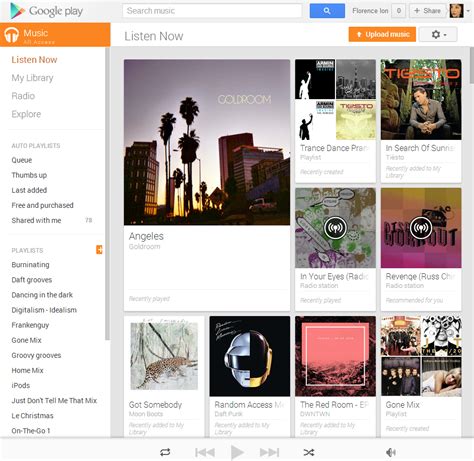Open The Red Room EP cover
This screenshot has width=474, height=461.
point(335,356)
